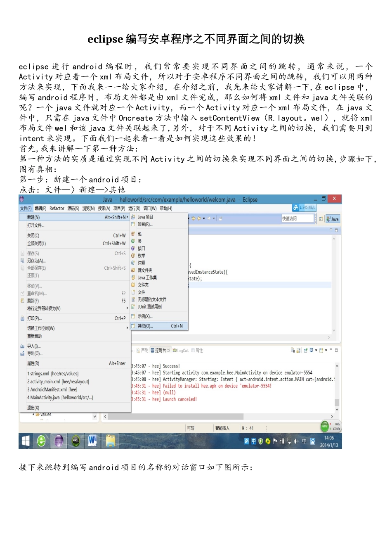This screenshot has width=392, height=555.
Task: Click the Windows Start button
Action: click(26, 441)
